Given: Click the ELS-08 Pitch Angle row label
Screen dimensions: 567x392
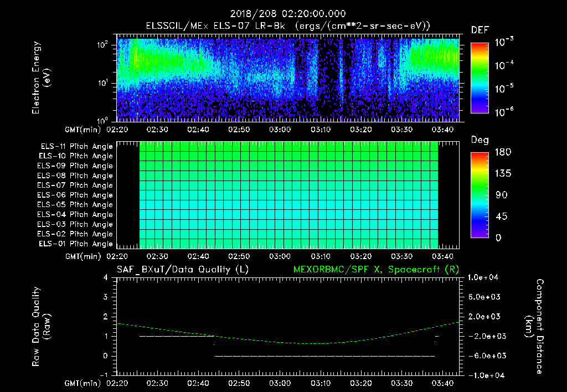Looking at the screenshot, I should (75, 176).
